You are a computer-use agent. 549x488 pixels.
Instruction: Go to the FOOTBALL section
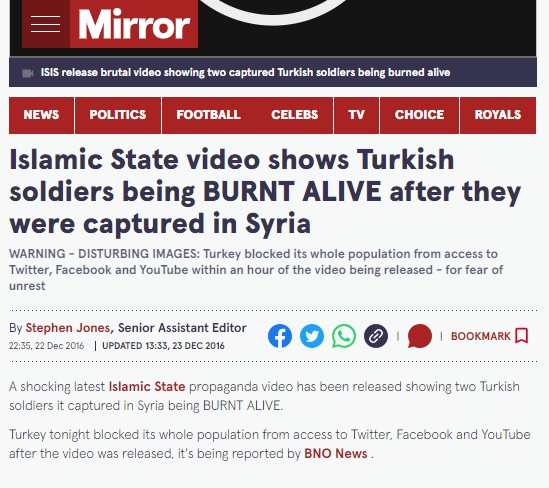click(208, 115)
